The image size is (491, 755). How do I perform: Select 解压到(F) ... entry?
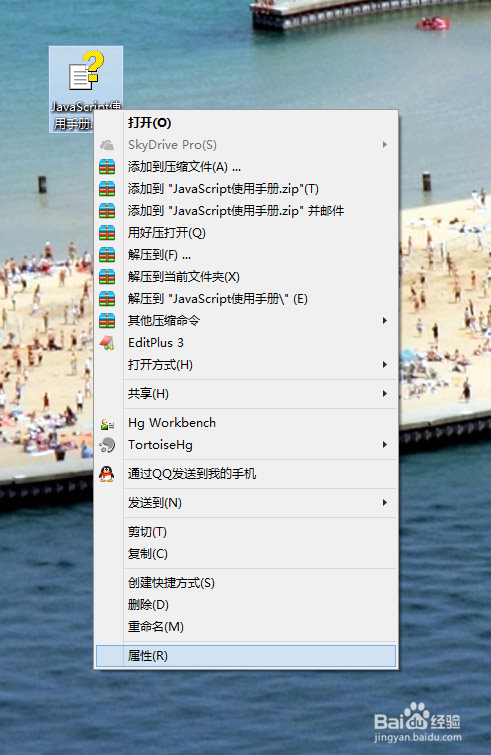(246, 255)
